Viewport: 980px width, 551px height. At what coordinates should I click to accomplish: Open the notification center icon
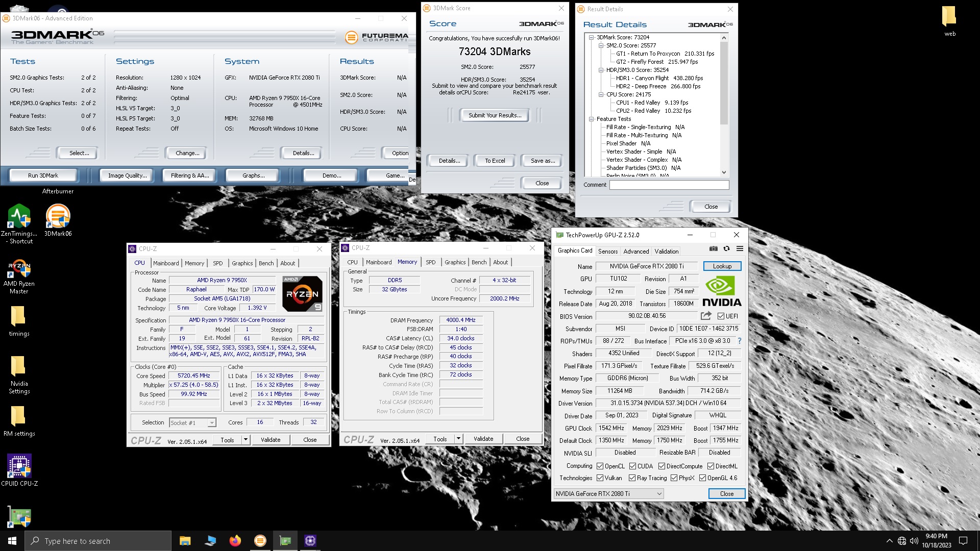pyautogui.click(x=963, y=541)
